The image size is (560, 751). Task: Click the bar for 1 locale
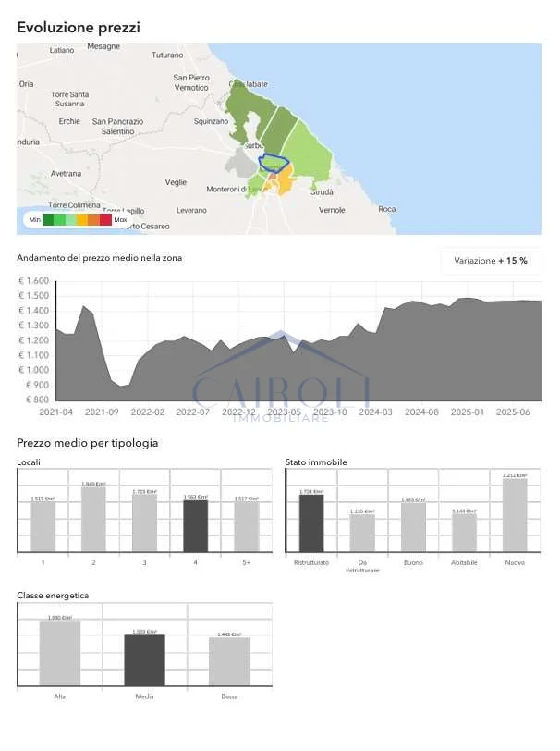43,527
